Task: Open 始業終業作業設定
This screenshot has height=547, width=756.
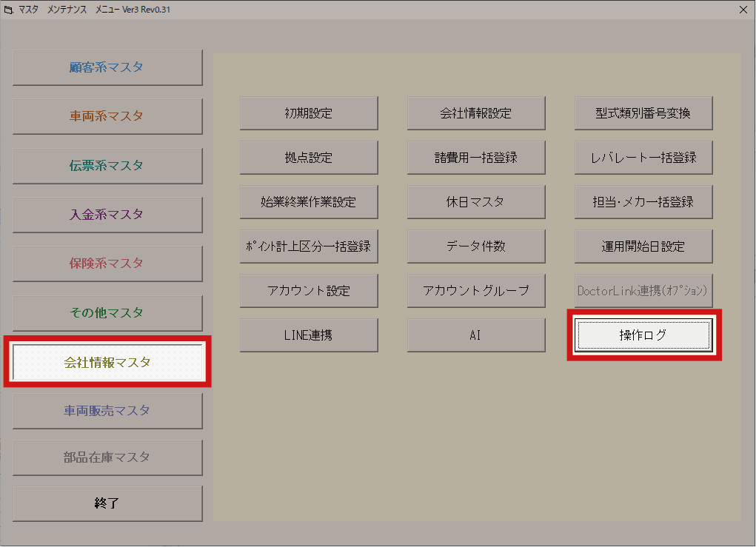Action: (x=309, y=202)
